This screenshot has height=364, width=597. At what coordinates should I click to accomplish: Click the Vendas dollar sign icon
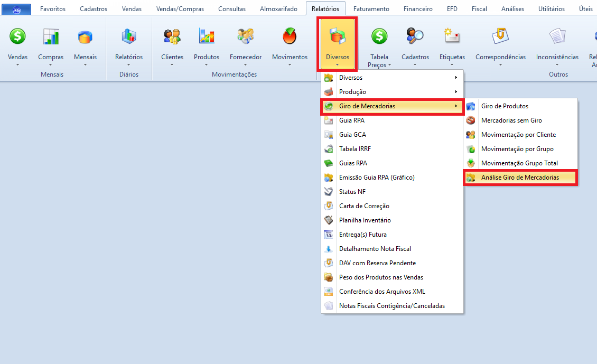click(x=17, y=36)
